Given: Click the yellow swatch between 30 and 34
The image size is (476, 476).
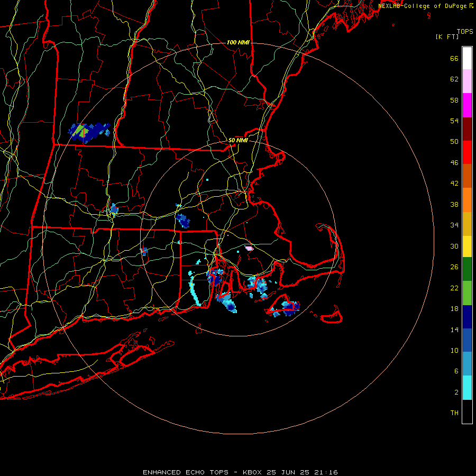Looking at the screenshot, I should point(467,246).
